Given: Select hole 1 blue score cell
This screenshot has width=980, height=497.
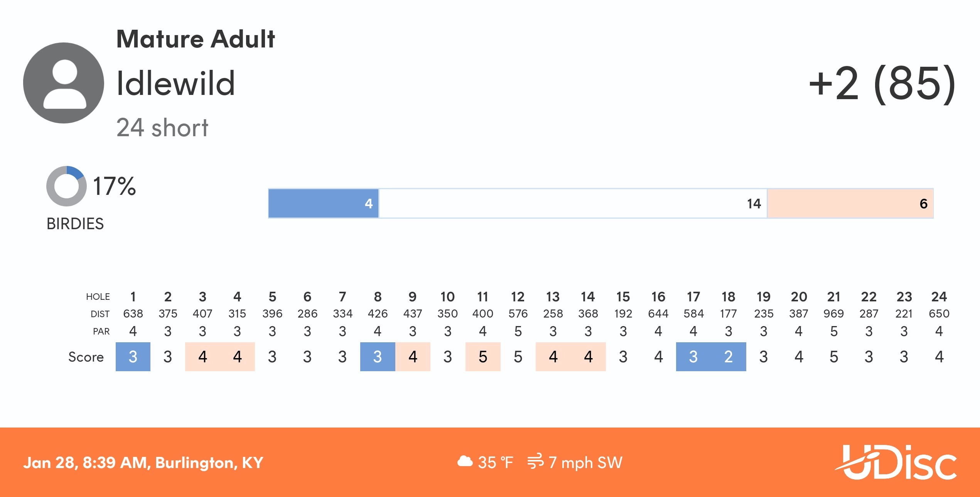Looking at the screenshot, I should click(x=133, y=357).
